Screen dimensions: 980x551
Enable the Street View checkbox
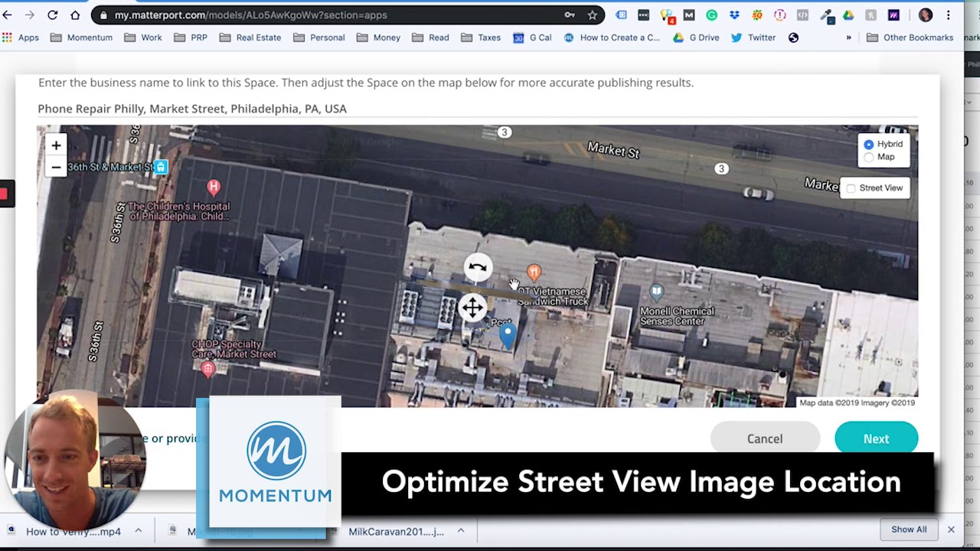(851, 188)
